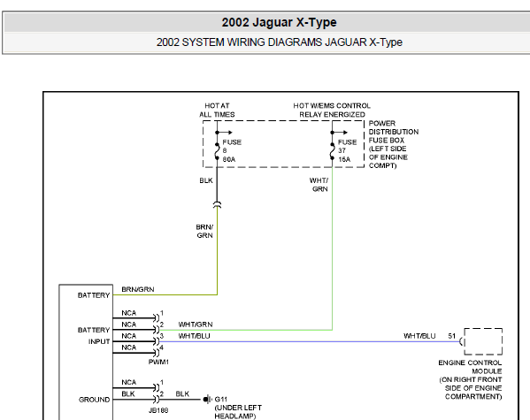
Task: Click the Fuse 8 symbol on the diagram
Action: pos(217,151)
